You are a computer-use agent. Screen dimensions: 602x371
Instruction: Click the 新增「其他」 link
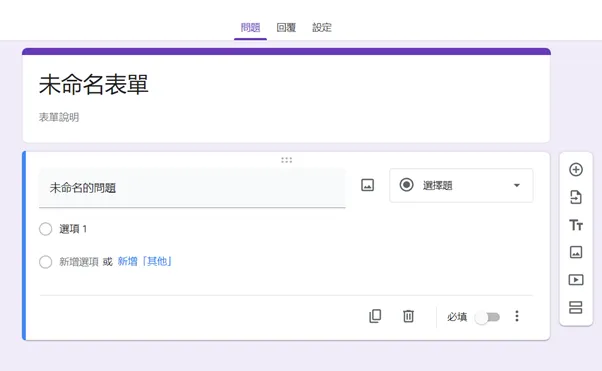tap(144, 262)
